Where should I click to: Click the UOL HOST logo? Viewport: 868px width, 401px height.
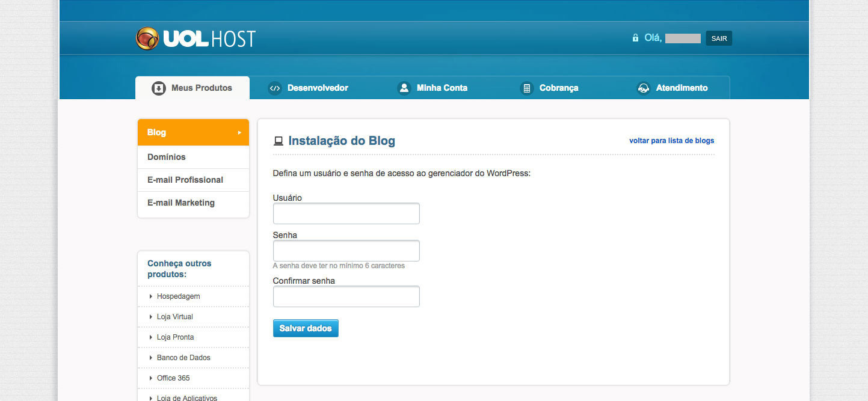pyautogui.click(x=194, y=37)
